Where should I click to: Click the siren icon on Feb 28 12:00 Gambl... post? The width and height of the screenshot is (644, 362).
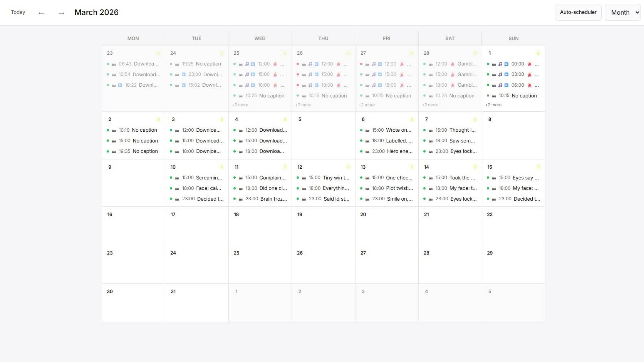click(453, 64)
